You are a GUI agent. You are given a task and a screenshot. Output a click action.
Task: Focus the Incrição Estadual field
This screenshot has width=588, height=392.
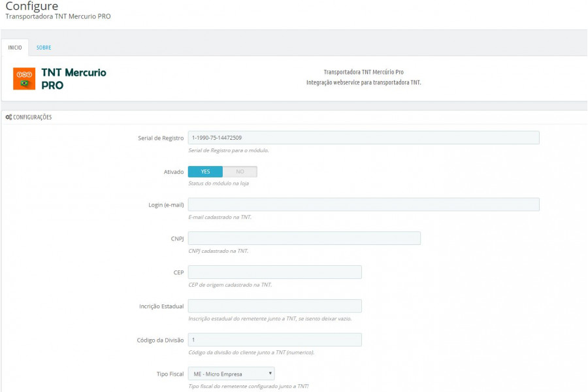coord(275,306)
